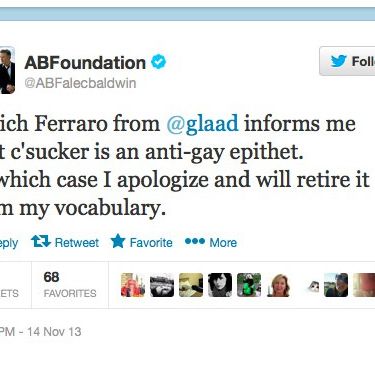Click the red-clothed group avatar
The image size is (375, 375).
pyautogui.click(x=133, y=285)
